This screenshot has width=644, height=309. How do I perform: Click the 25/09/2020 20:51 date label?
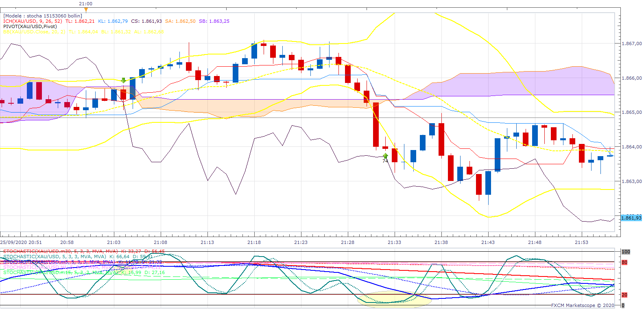click(21, 242)
